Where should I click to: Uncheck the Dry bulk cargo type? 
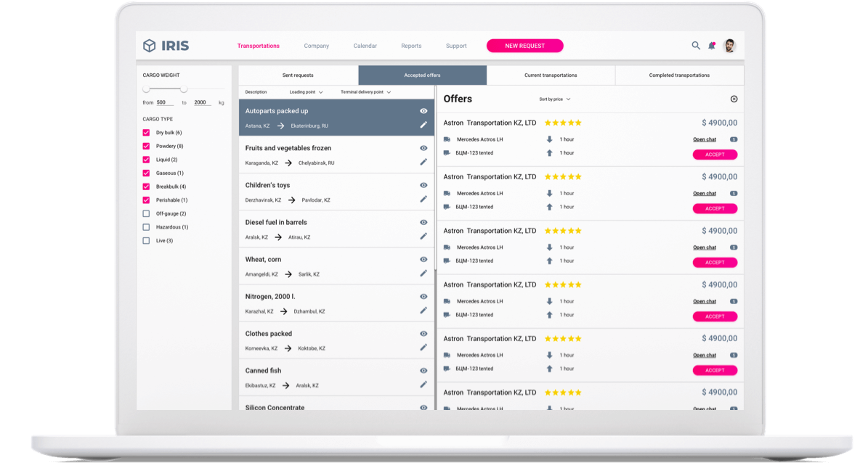point(147,133)
